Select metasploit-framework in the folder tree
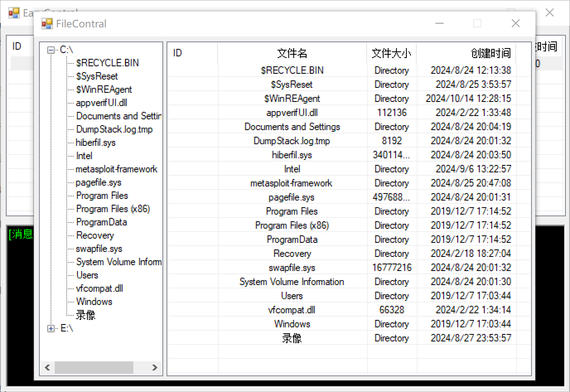Screen dimensions: 570x392 (x=116, y=169)
